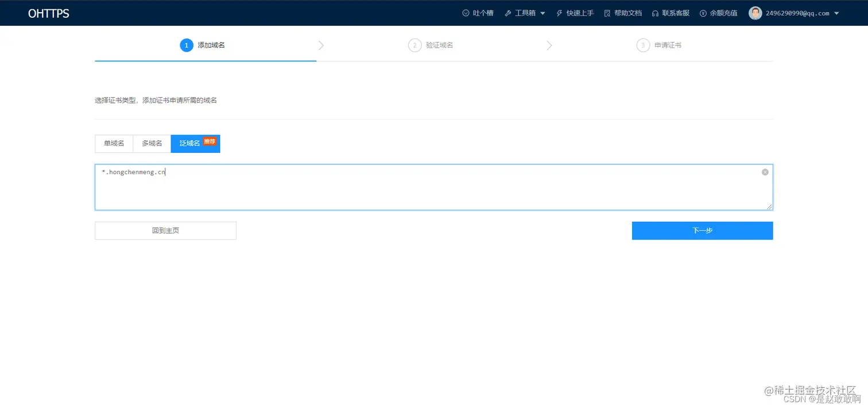Click the 添加域名 step label

pos(211,45)
